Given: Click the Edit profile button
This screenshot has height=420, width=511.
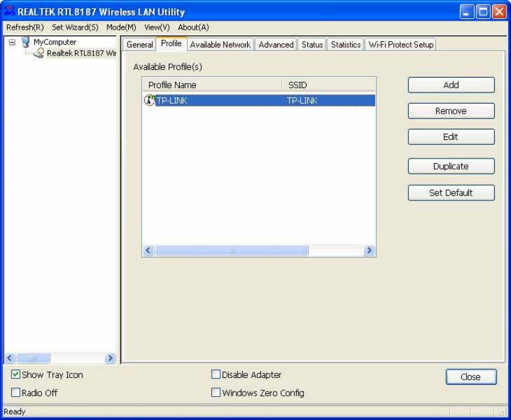Looking at the screenshot, I should [451, 137].
